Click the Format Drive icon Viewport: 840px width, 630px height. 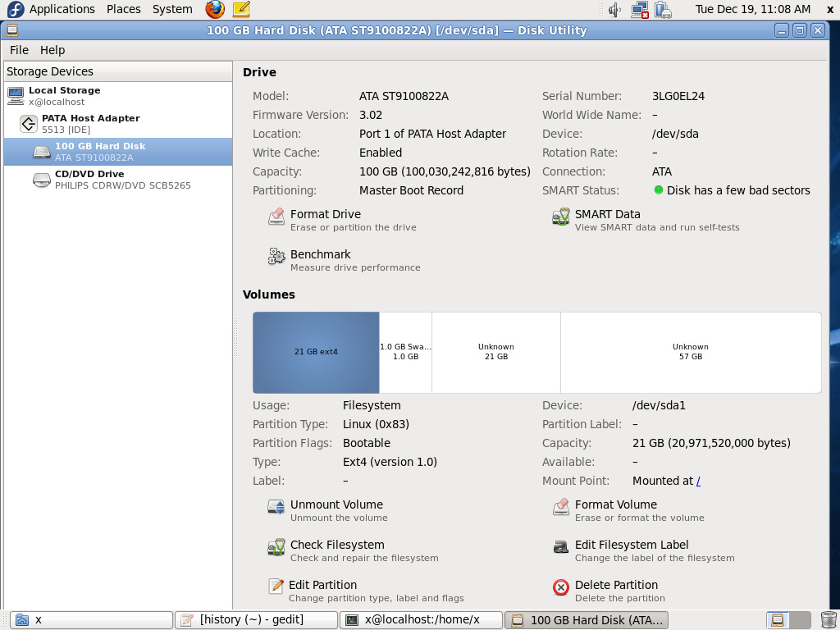point(276,218)
